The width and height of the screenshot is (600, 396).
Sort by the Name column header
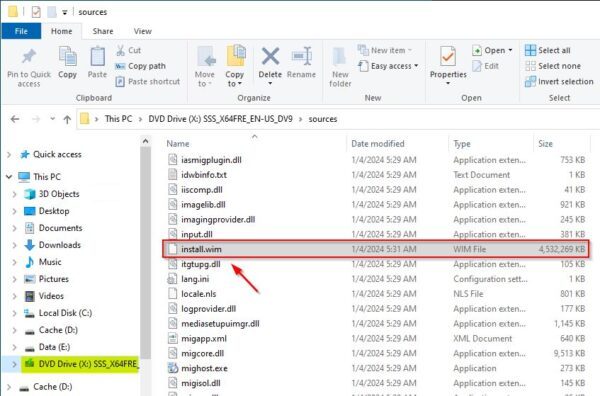(178, 144)
